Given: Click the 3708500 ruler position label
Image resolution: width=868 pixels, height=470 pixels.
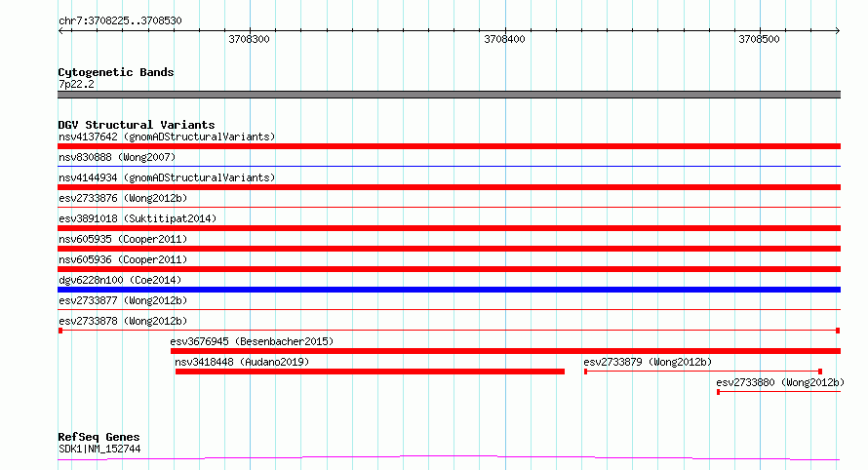Looking at the screenshot, I should (x=759, y=39).
